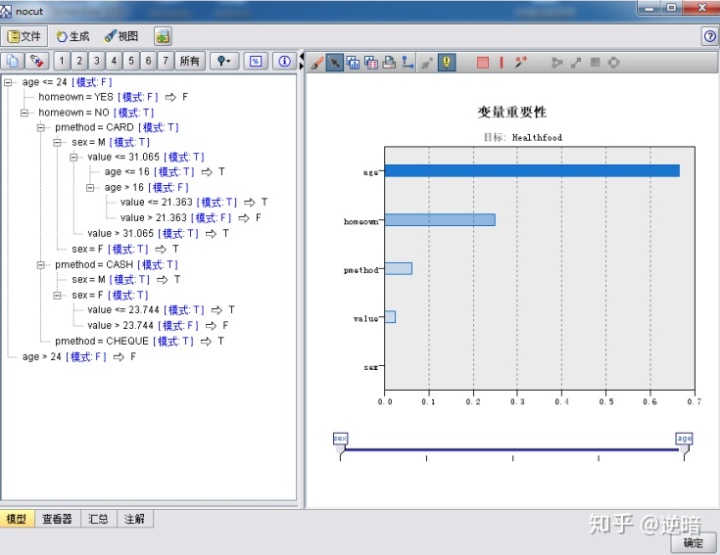Viewport: 720px width, 555px height.
Task: Toggle the yellow tooltip lightbulb button
Action: (447, 62)
